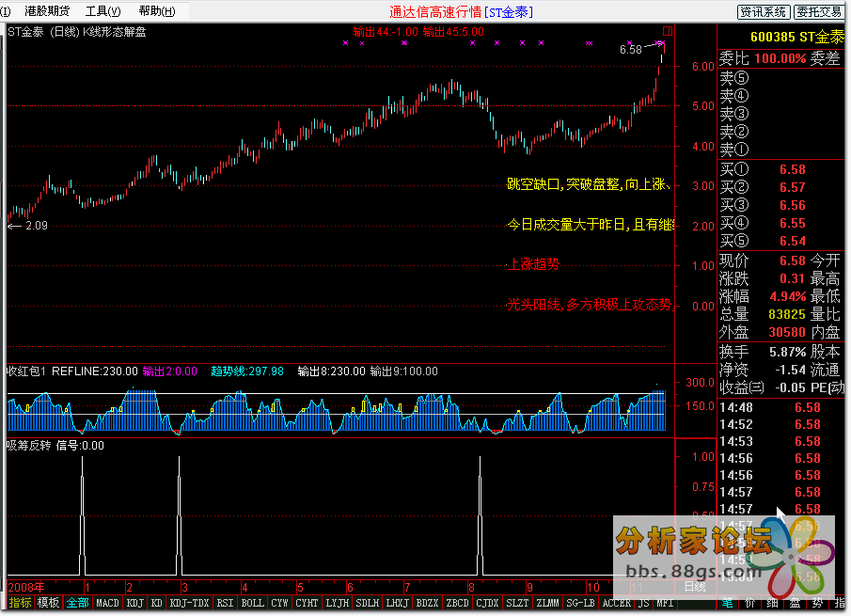Click the 委比 100.00% value
The image size is (851, 616).
coord(780,58)
